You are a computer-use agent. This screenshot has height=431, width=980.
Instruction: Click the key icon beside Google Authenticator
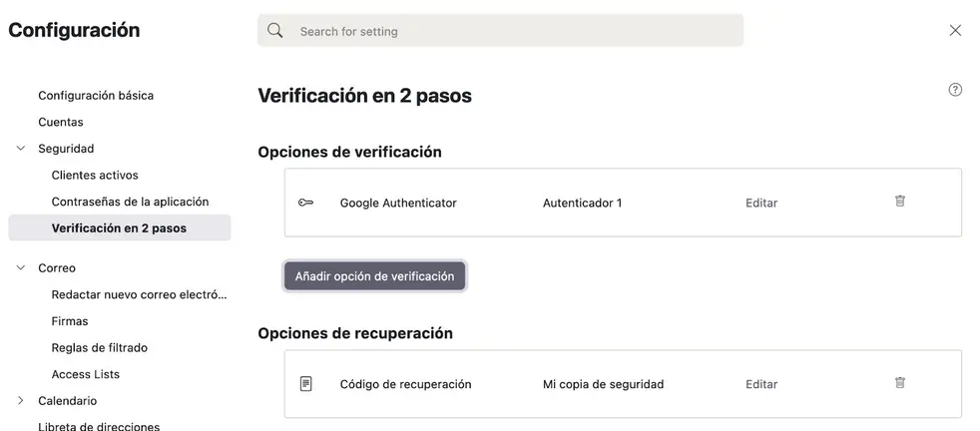[x=305, y=203]
